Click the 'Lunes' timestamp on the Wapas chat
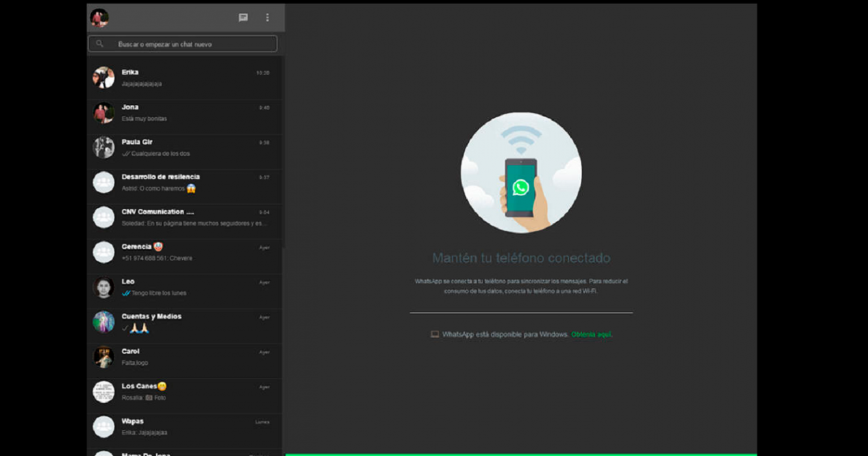This screenshot has width=868, height=456. click(262, 422)
